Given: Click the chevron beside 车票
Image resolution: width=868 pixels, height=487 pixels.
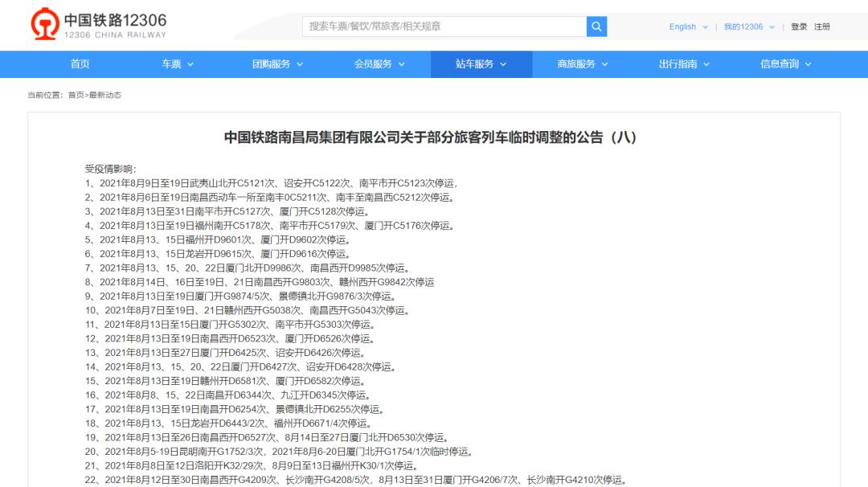Looking at the screenshot, I should (x=190, y=65).
